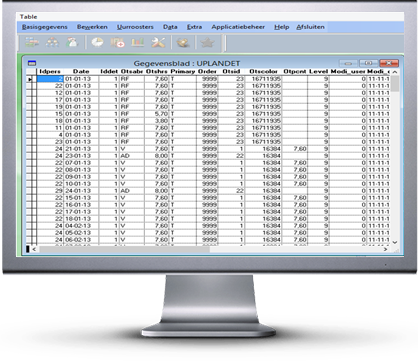This screenshot has width=418, height=361.
Task: Click the vertical scrollbar down arrow
Action: click(x=395, y=242)
